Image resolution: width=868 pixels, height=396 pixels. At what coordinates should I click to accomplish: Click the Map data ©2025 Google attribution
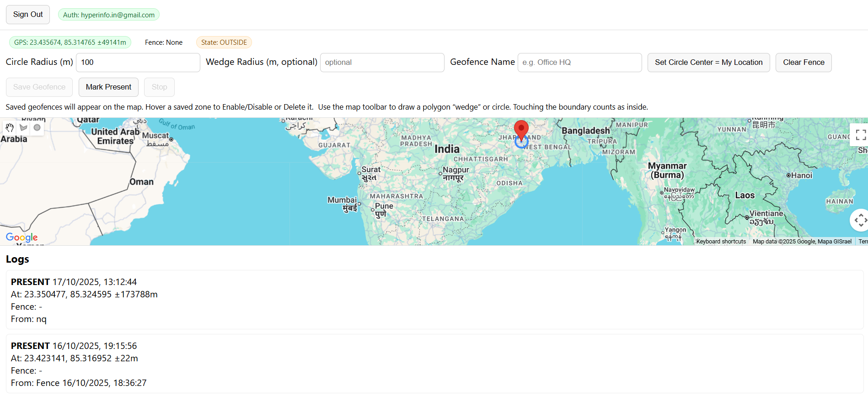(802, 242)
